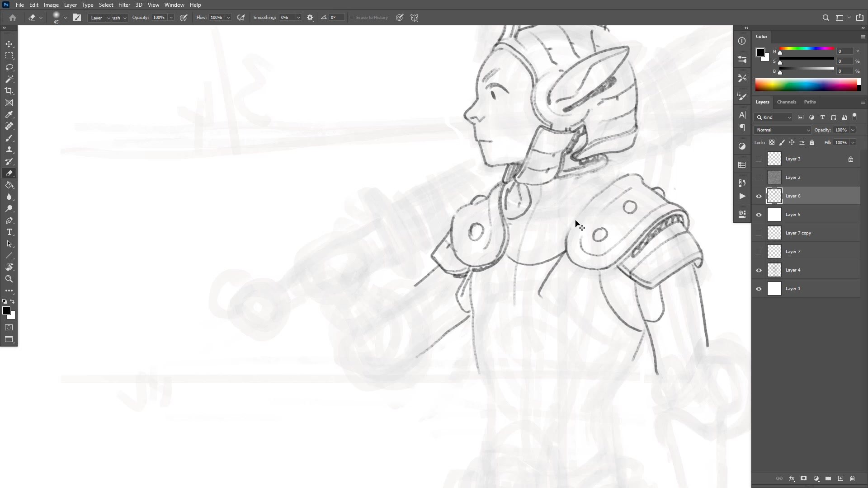The image size is (868, 488).
Task: Select the Lasso tool
Action: pos(9,67)
